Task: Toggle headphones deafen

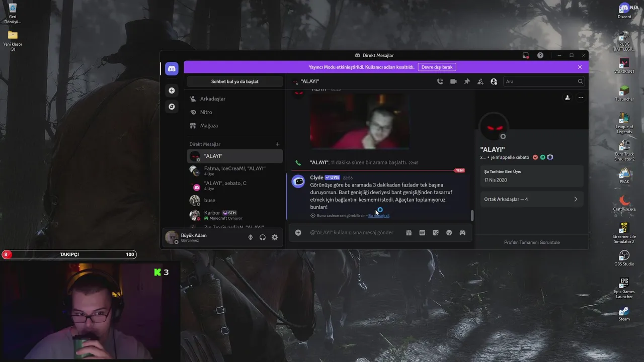Action: 263,237
